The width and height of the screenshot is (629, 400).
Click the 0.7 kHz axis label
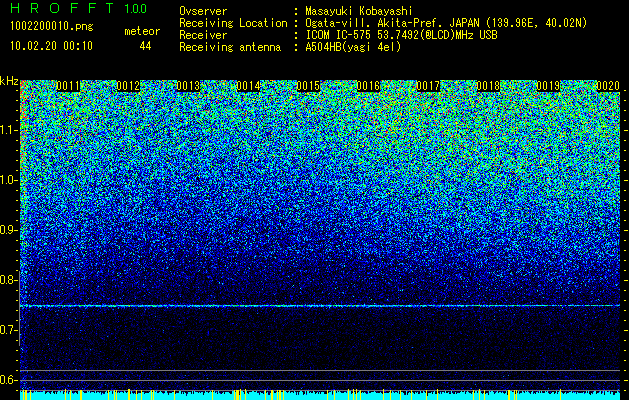click(8, 330)
